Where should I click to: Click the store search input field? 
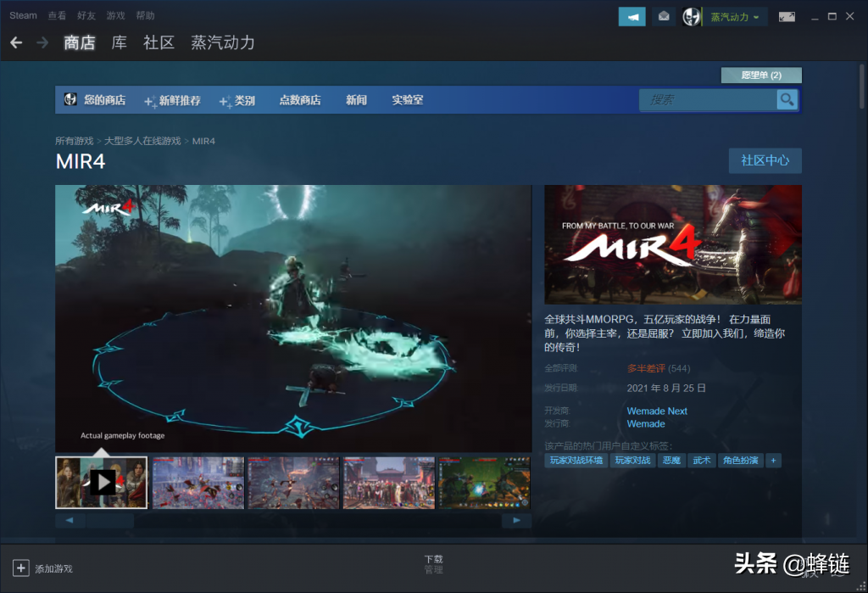point(708,100)
